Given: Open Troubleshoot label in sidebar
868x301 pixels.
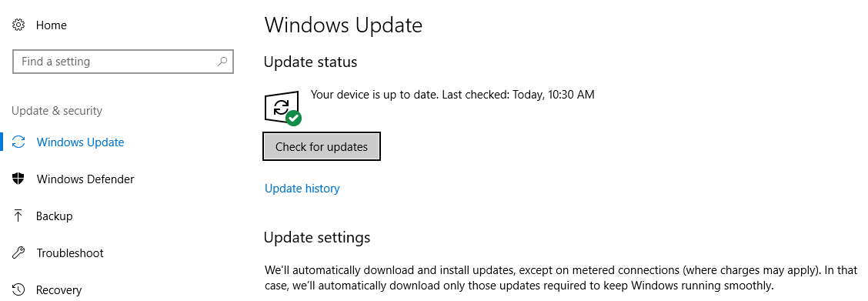Looking at the screenshot, I should [70, 253].
